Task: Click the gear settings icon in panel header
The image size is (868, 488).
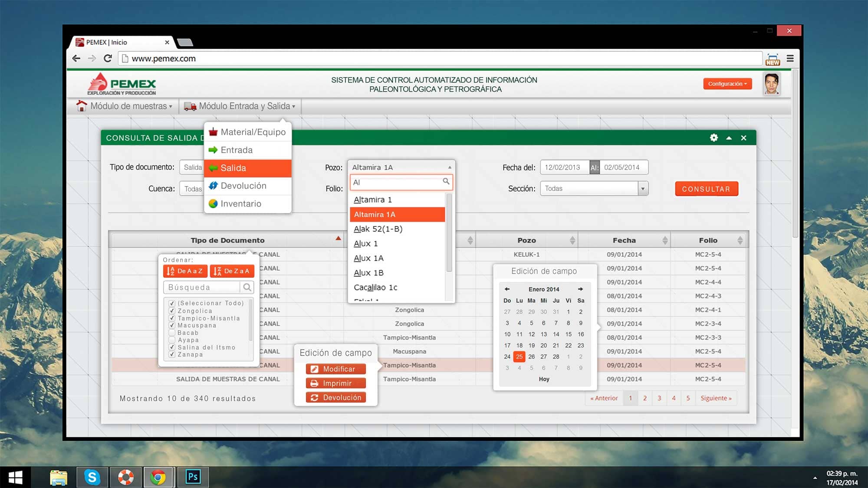Action: tap(713, 138)
